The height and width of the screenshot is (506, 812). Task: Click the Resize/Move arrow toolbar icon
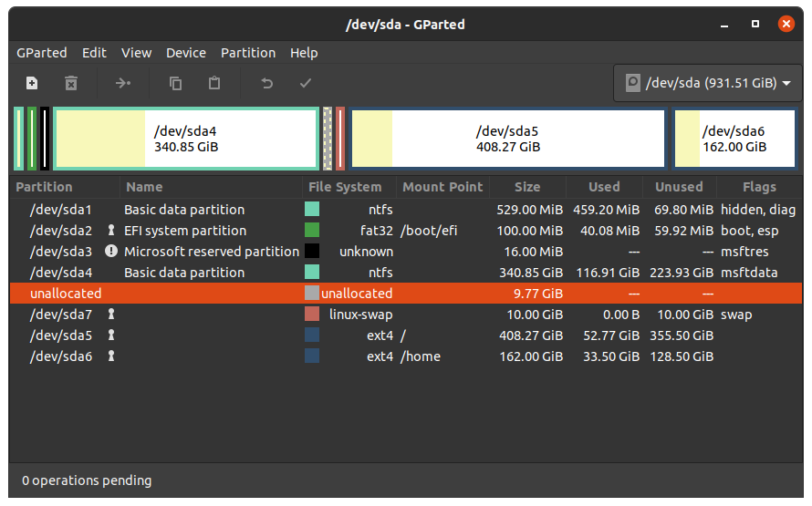pyautogui.click(x=123, y=83)
